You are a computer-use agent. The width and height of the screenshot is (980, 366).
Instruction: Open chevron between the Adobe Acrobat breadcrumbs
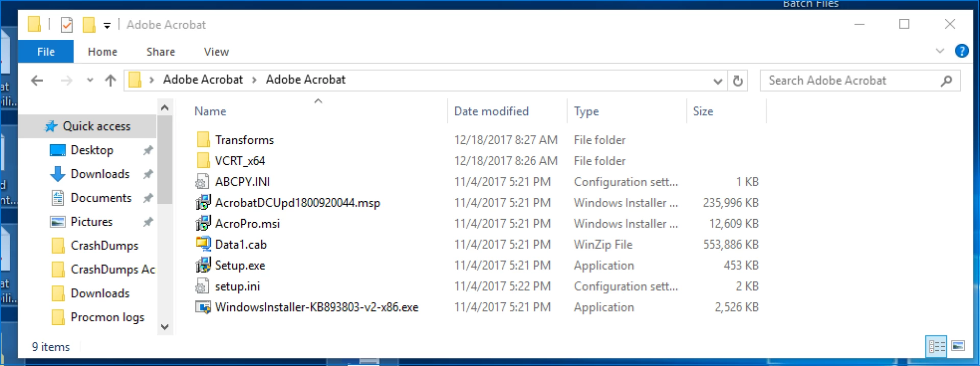pyautogui.click(x=254, y=80)
